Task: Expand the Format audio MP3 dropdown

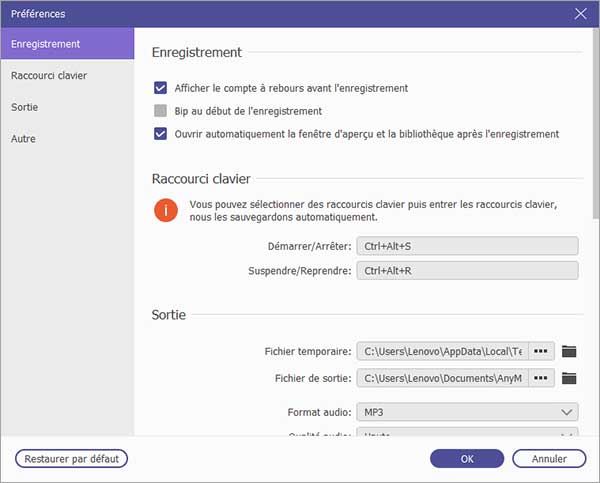Action: click(x=468, y=412)
